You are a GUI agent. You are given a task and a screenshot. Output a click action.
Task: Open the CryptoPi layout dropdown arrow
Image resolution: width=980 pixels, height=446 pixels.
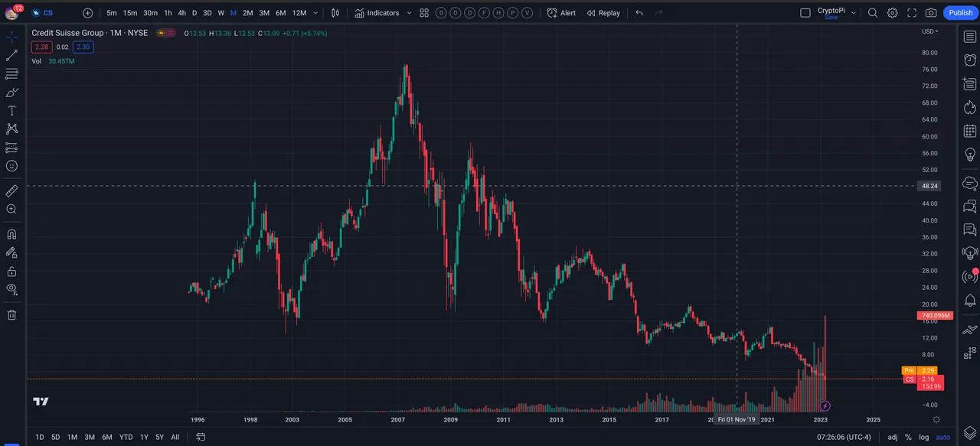(854, 13)
